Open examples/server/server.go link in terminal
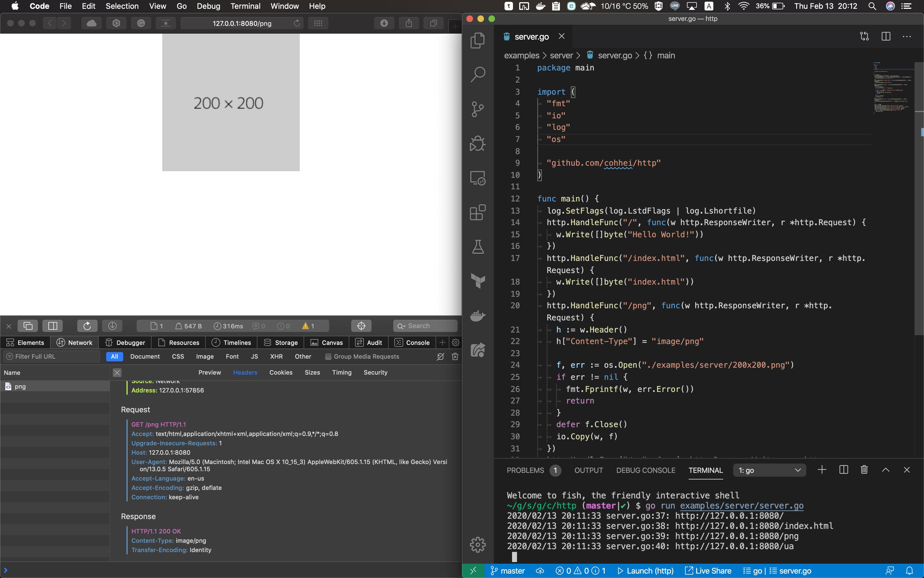 point(741,506)
